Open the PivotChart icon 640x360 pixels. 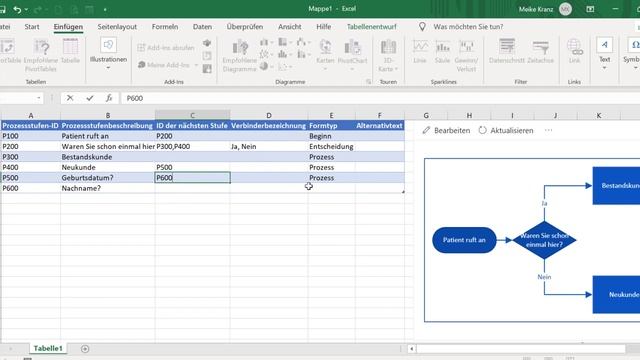pyautogui.click(x=353, y=55)
